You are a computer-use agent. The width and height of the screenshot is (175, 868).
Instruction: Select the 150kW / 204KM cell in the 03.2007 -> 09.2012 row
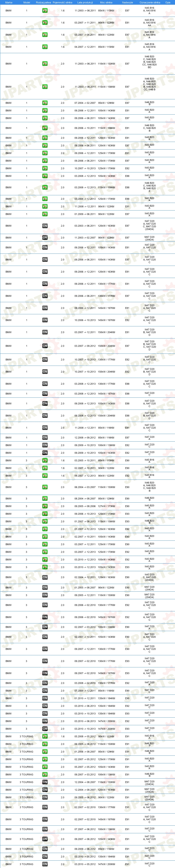pyautogui.click(x=106, y=346)
